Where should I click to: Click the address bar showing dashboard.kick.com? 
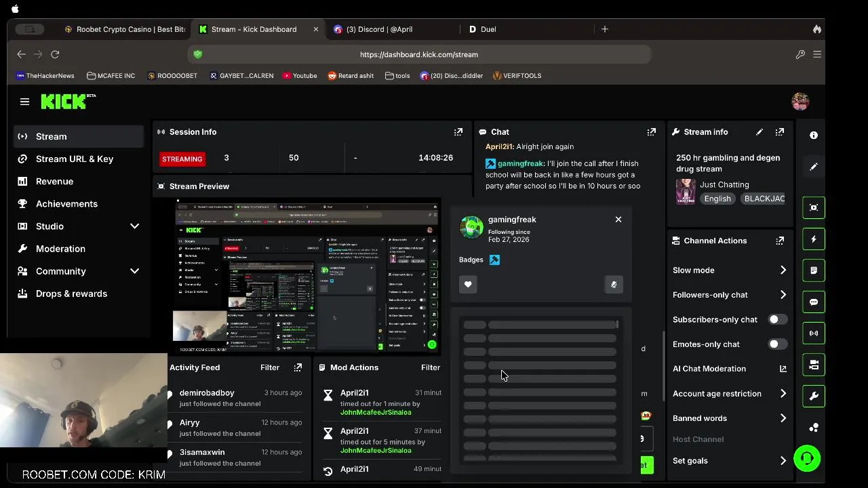point(419,54)
